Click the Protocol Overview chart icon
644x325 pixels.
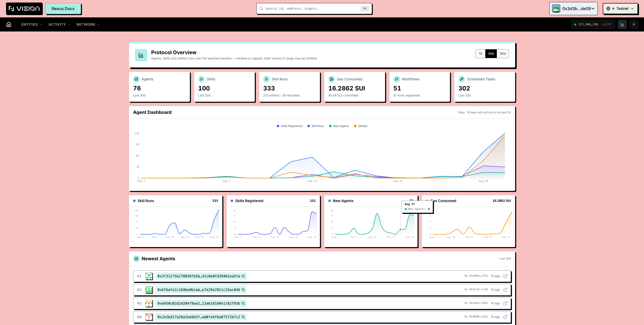[141, 55]
